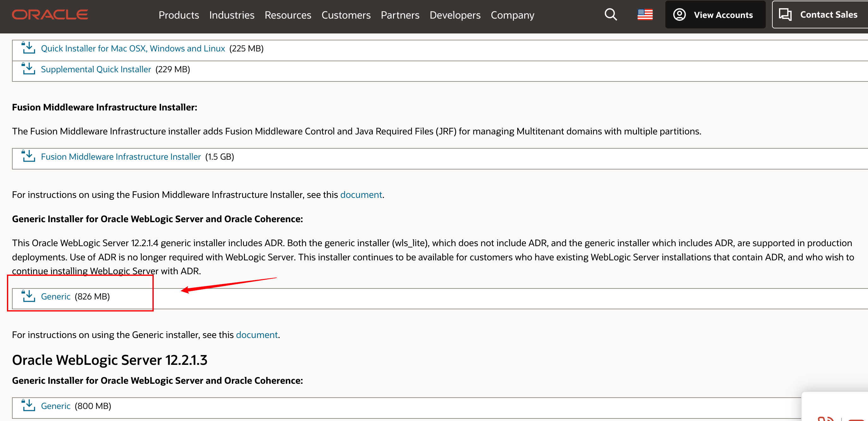
Task: Download the Fusion Middleware Infrastructure Installer link
Action: tap(121, 157)
